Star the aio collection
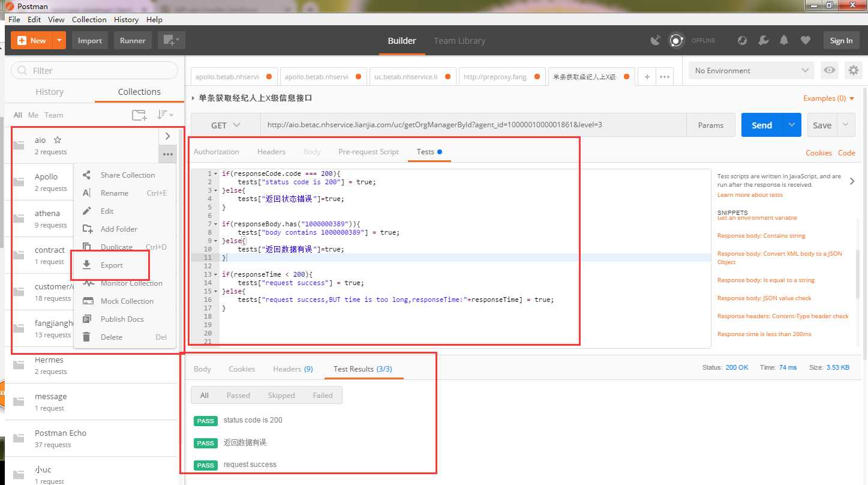Screen dimensions: 868x485 (58, 140)
